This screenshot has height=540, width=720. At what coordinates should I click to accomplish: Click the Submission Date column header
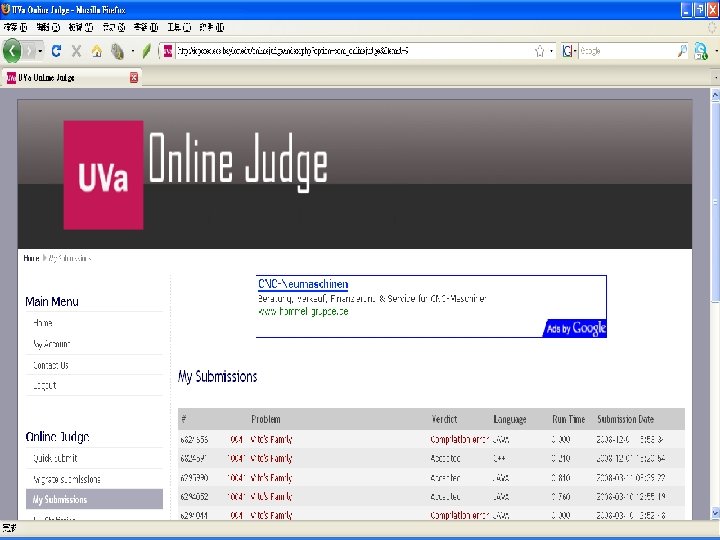(x=625, y=419)
